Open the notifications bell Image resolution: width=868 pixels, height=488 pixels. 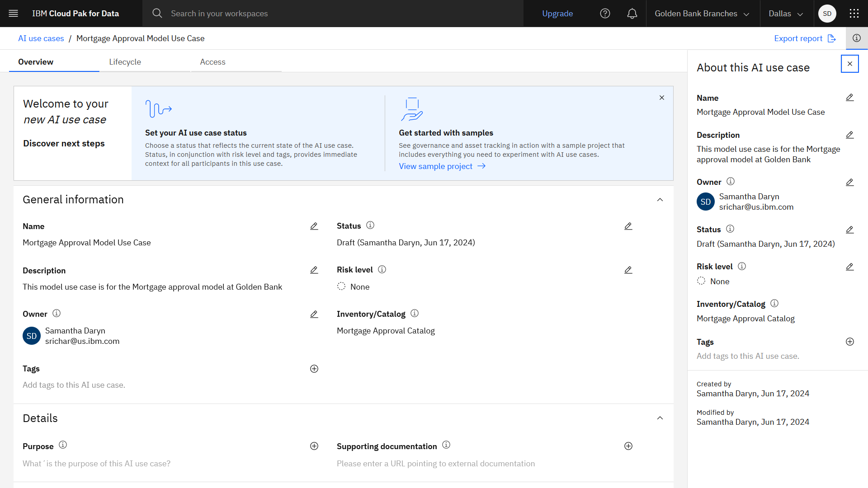click(x=632, y=14)
